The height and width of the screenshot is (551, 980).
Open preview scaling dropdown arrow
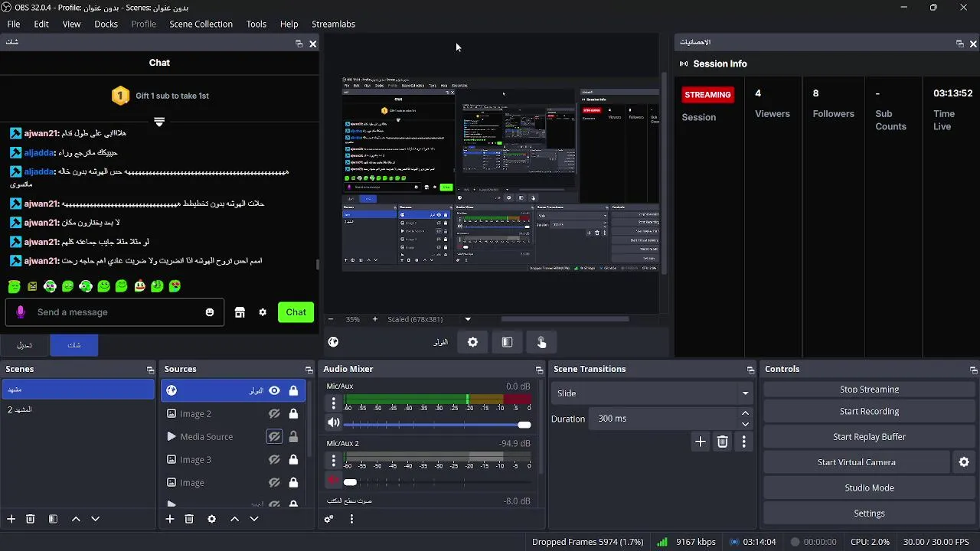point(468,319)
